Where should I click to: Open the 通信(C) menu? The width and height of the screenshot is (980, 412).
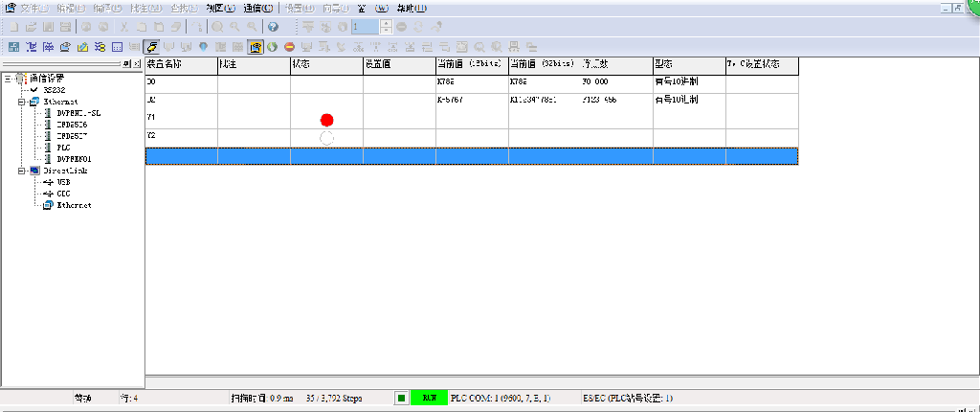pos(258,8)
